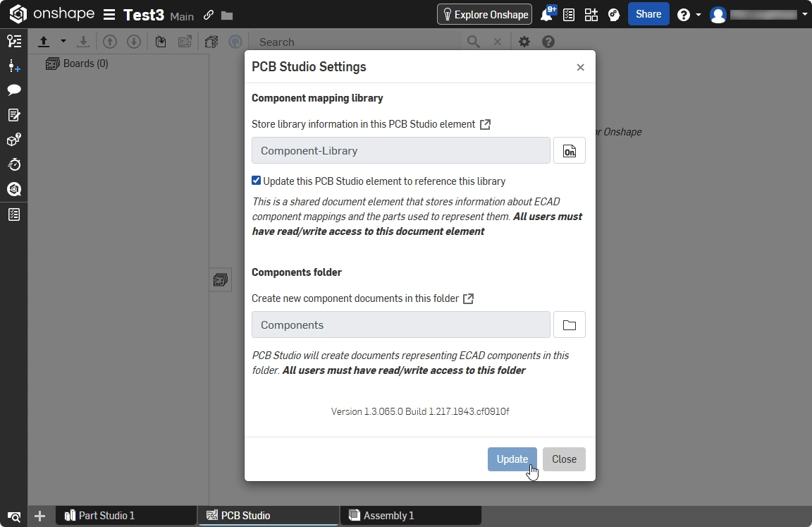The width and height of the screenshot is (812, 527).
Task: Close the PCB Studio Settings dialog X
Action: click(581, 67)
